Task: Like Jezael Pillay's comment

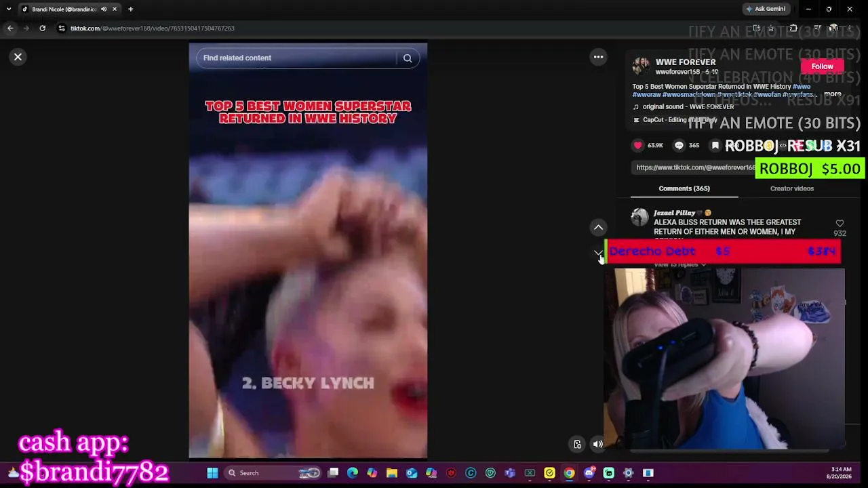Action: pos(840,224)
